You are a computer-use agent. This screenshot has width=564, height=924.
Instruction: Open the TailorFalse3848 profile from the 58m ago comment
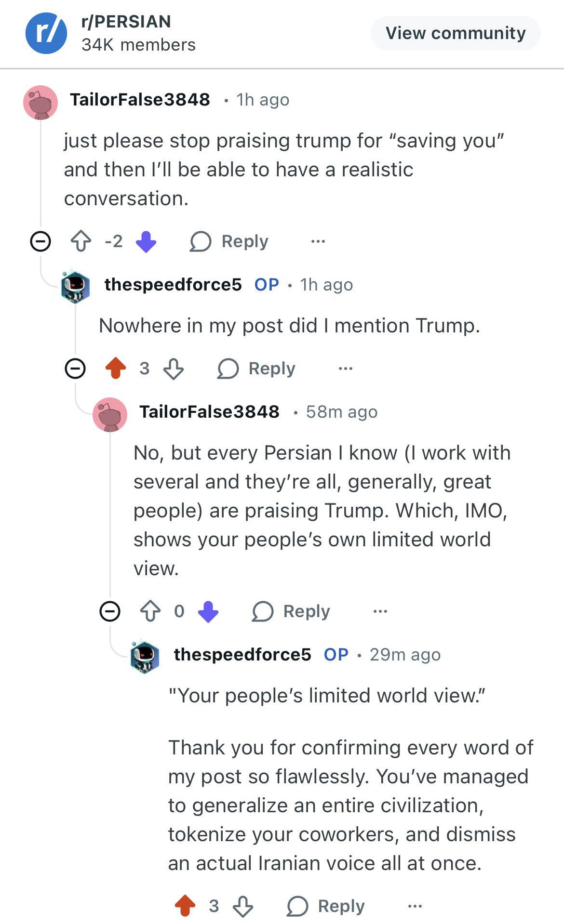click(209, 412)
